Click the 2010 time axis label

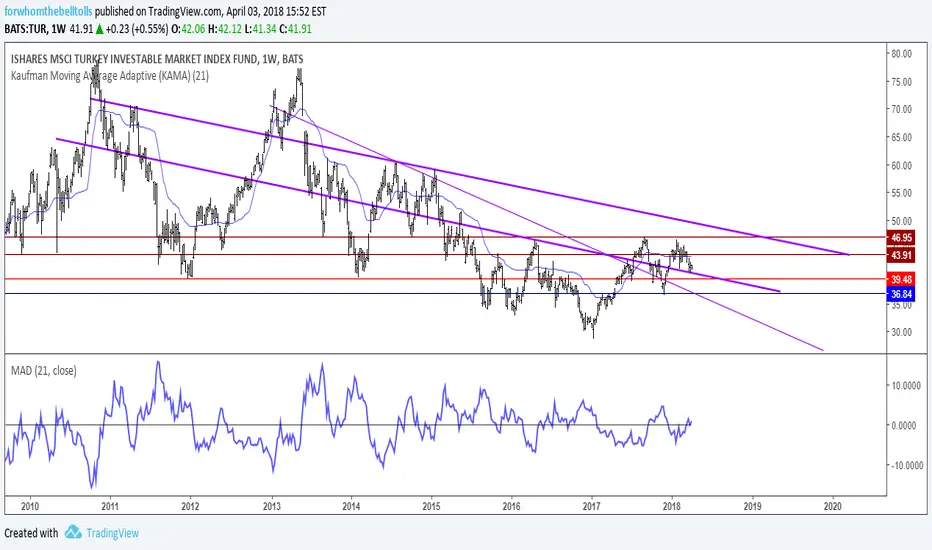coord(30,506)
